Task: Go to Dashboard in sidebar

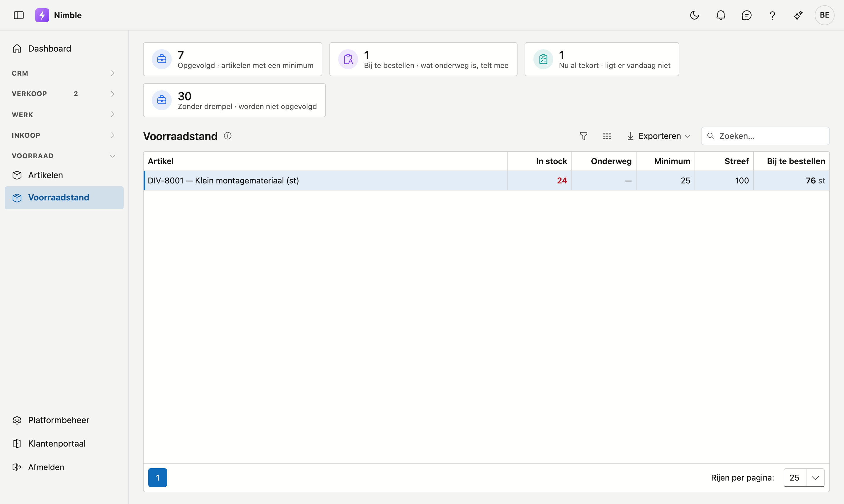Action: coord(64,49)
